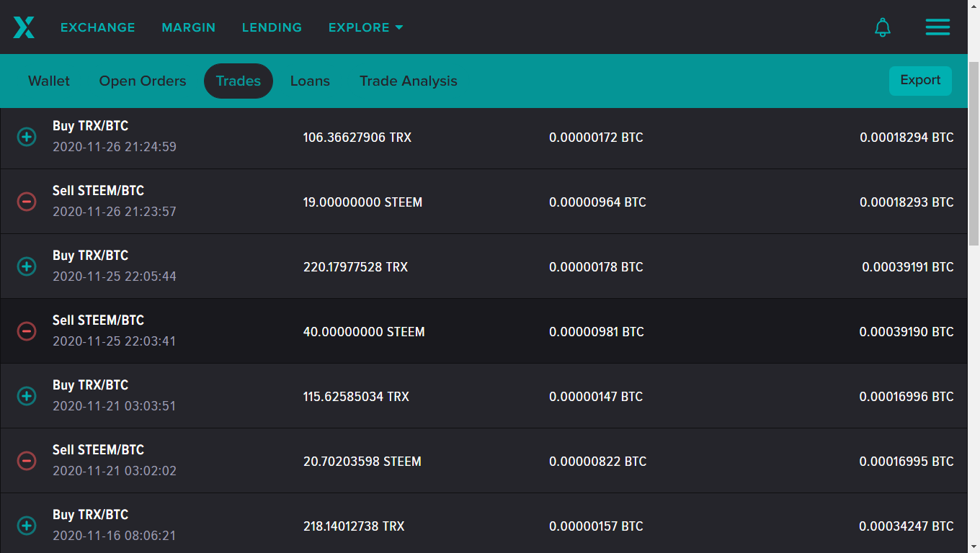The image size is (980, 553).
Task: Click the timestamp 2020-11-25 22:03:41
Action: [115, 341]
